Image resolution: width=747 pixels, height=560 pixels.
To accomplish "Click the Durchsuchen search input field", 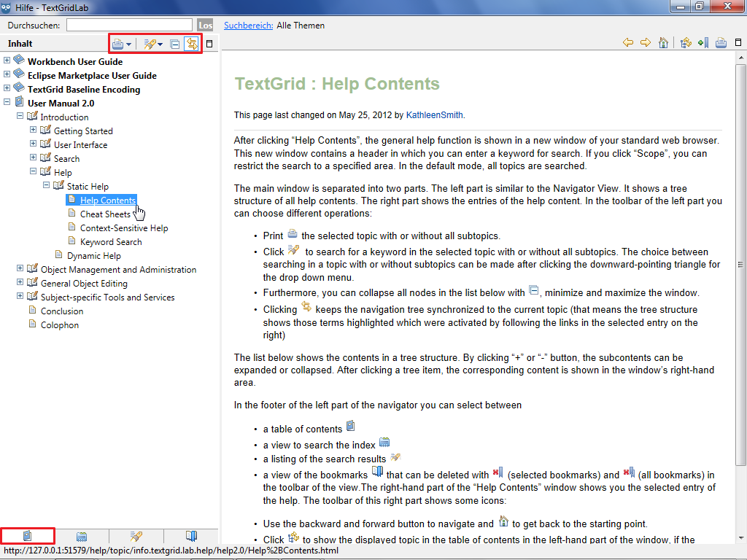I will point(129,26).
